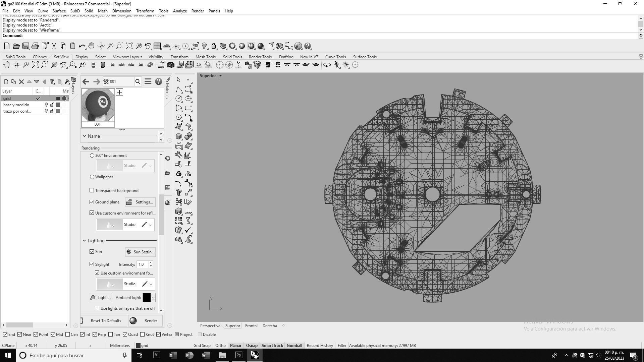Viewport: 644px width, 362px height.
Task: Collapse the Lighting section
Action: point(85,241)
